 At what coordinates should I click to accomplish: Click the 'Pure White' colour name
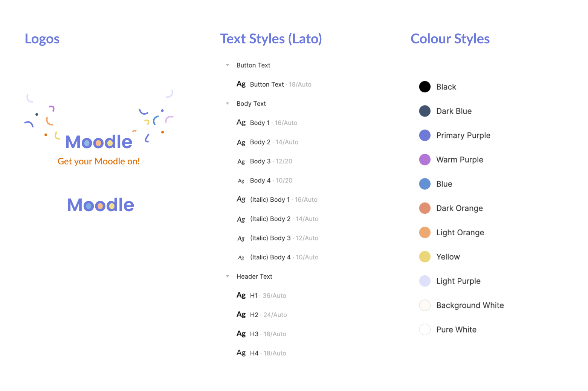pos(457,330)
